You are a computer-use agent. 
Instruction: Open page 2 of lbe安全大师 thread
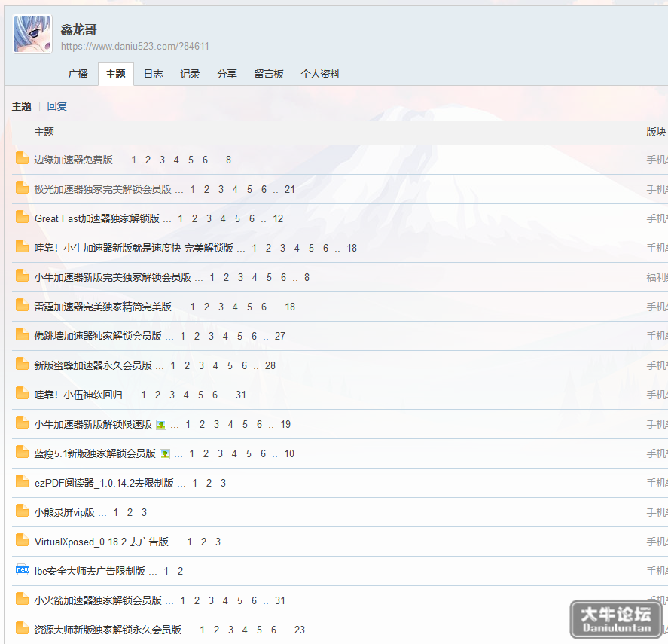(180, 572)
